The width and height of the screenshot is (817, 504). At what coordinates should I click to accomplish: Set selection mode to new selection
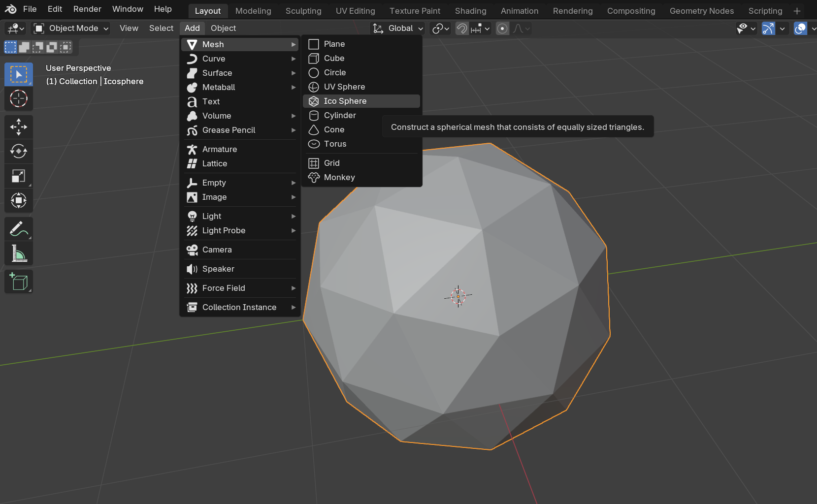point(10,47)
